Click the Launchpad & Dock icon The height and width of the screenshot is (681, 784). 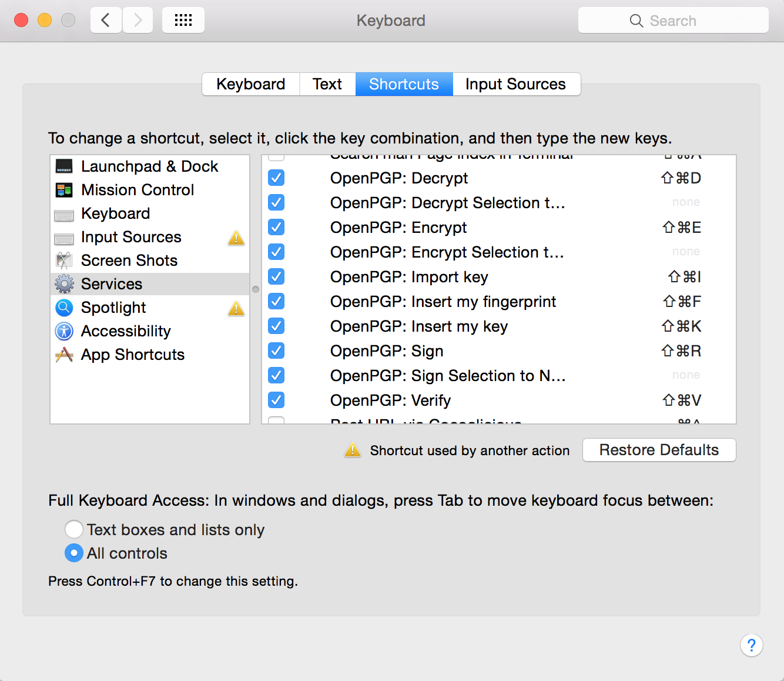click(x=64, y=166)
